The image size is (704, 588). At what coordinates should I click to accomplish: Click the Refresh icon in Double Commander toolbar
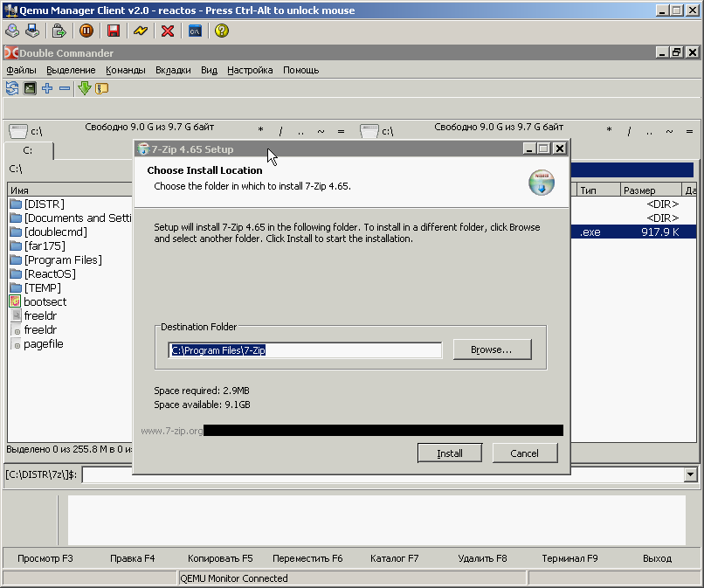tap(12, 88)
